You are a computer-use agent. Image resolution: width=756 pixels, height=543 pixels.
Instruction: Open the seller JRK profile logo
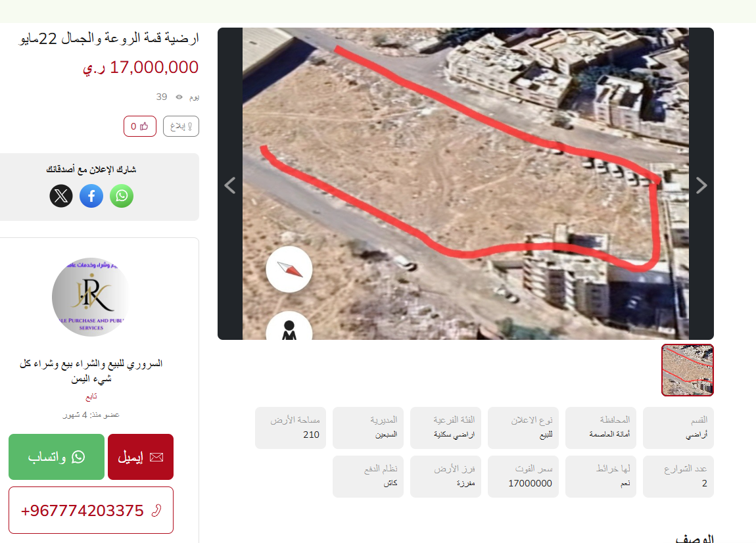tap(91, 296)
